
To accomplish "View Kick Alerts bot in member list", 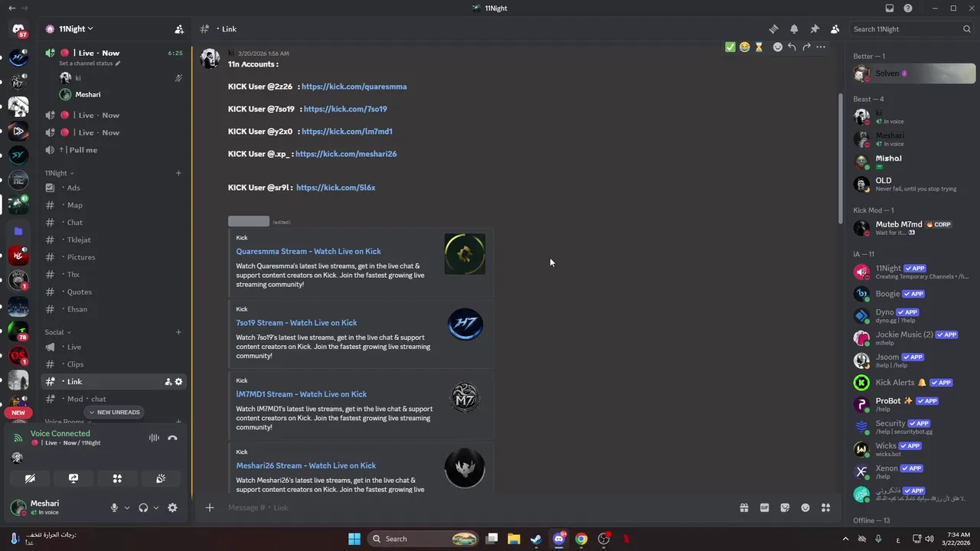I will (x=913, y=383).
